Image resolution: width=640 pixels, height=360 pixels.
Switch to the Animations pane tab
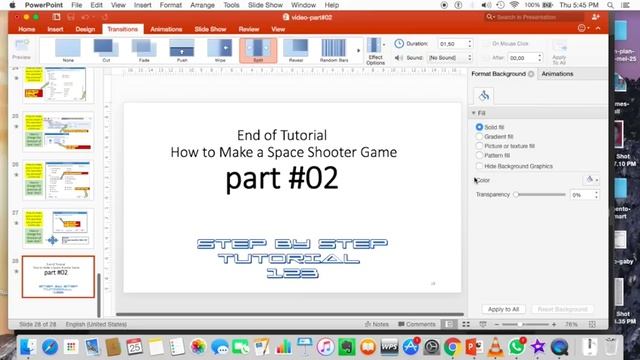tap(557, 74)
